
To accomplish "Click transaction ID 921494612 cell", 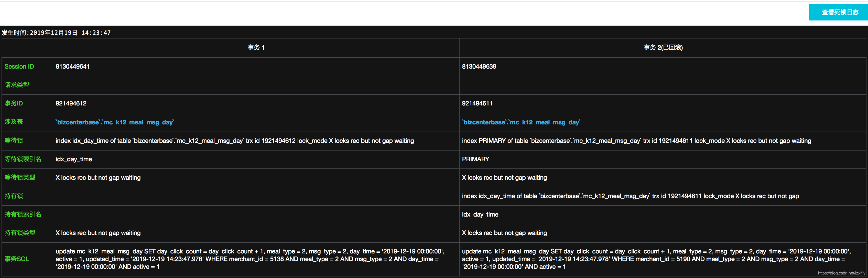I will [x=71, y=103].
